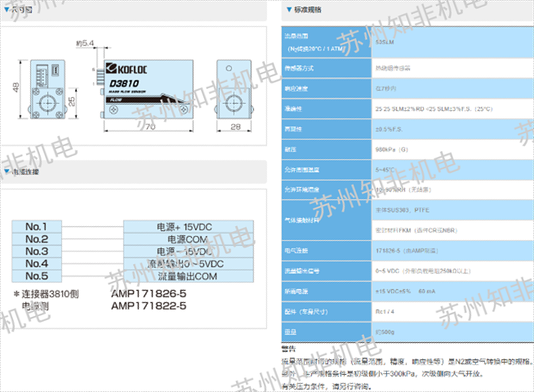This screenshot has height=392, width=534.
Task: Select the 70 length dimension
Action: coord(150,127)
